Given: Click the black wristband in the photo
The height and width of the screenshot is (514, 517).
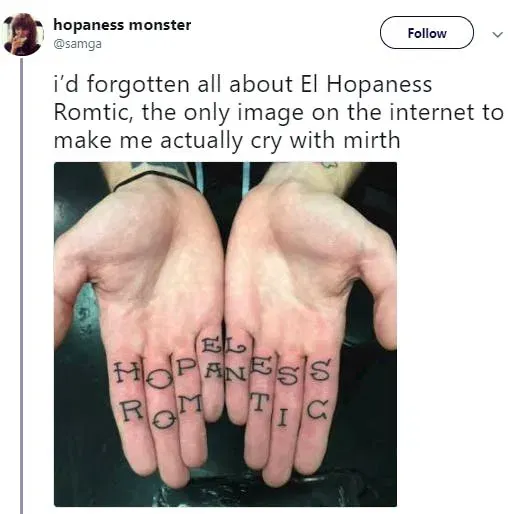Looking at the screenshot, I should (x=154, y=180).
